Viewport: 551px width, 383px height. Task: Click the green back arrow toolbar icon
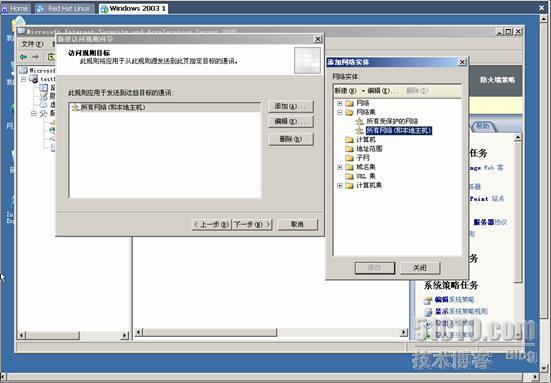(24, 57)
